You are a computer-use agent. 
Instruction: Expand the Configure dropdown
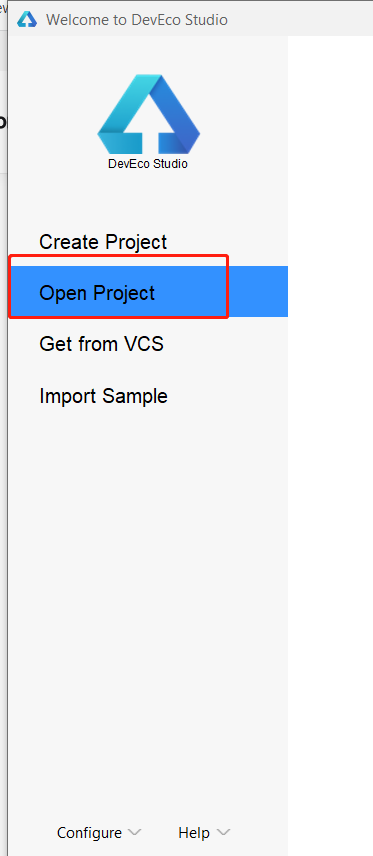pos(99,833)
